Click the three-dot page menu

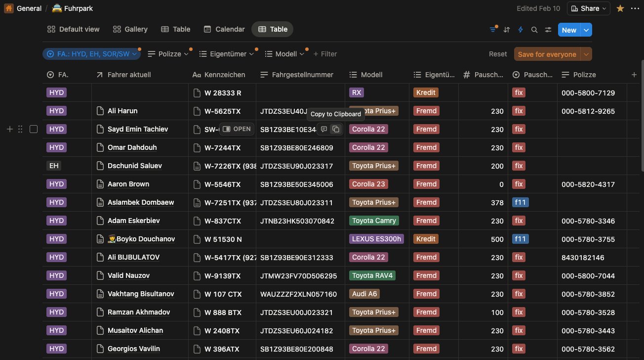(x=634, y=8)
